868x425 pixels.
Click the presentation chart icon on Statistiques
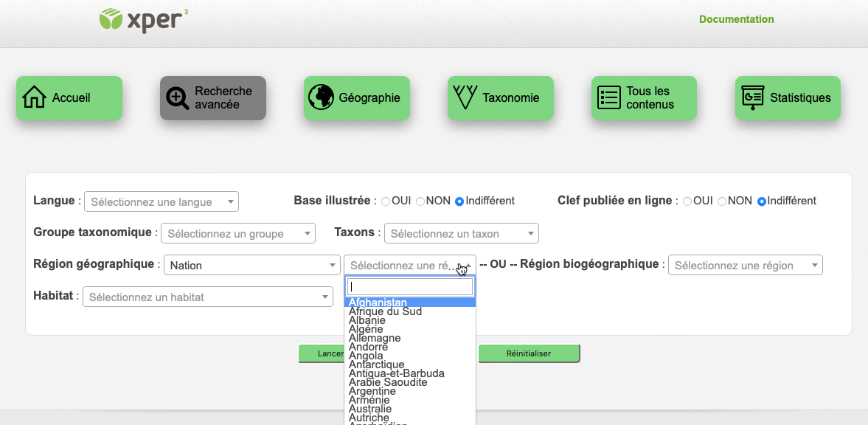coord(753,98)
